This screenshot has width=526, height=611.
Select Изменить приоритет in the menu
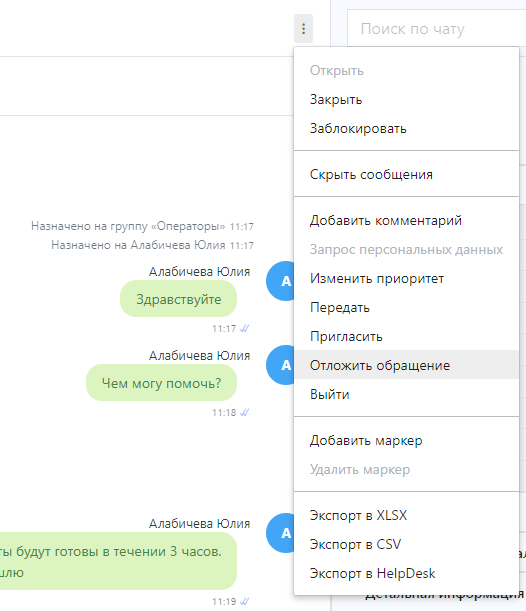pyautogui.click(x=406, y=278)
